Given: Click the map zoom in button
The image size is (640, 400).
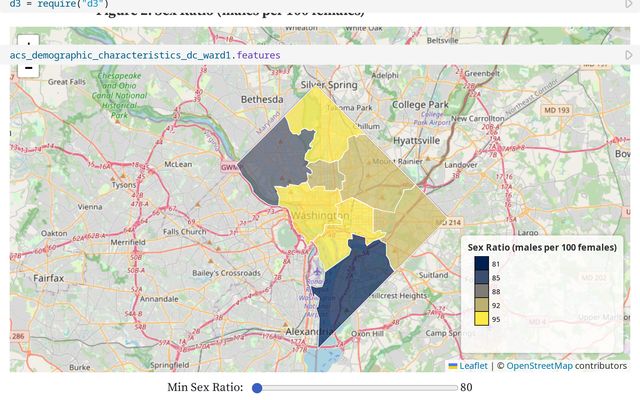Looking at the screenshot, I should 28,43.
